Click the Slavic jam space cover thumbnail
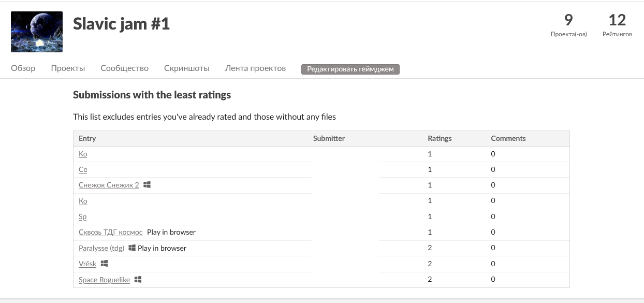 [37, 32]
